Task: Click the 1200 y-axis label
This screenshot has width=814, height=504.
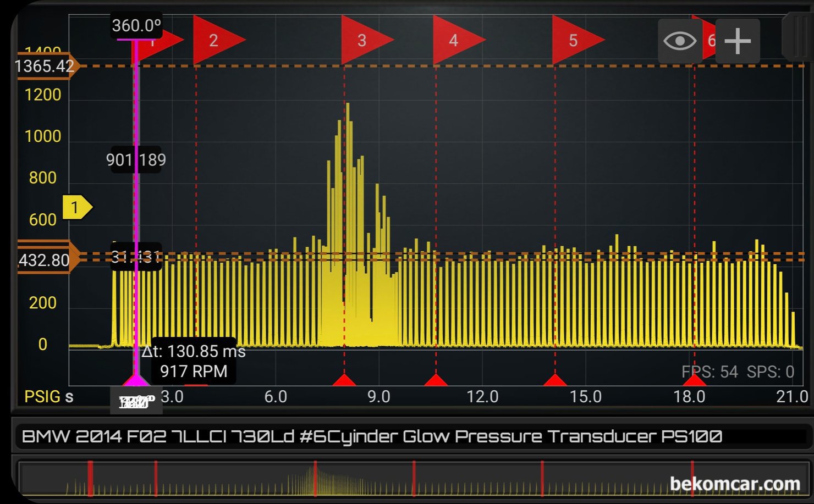Action: [43, 95]
